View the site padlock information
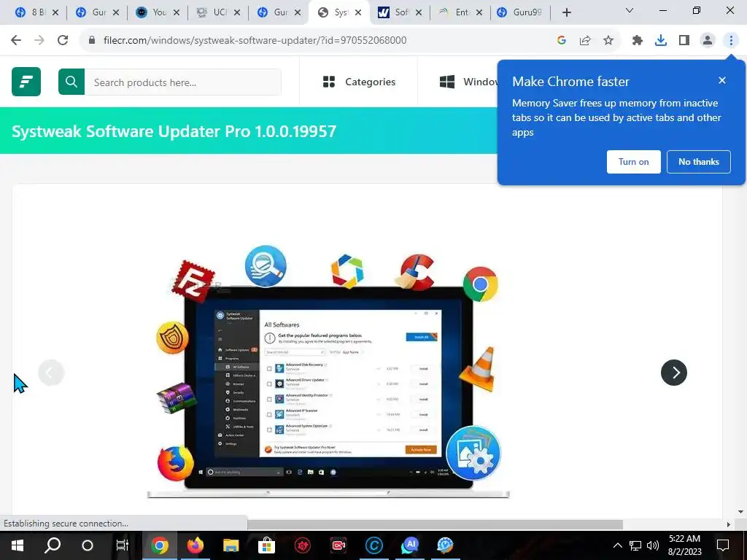This screenshot has height=560, width=747. (92, 41)
